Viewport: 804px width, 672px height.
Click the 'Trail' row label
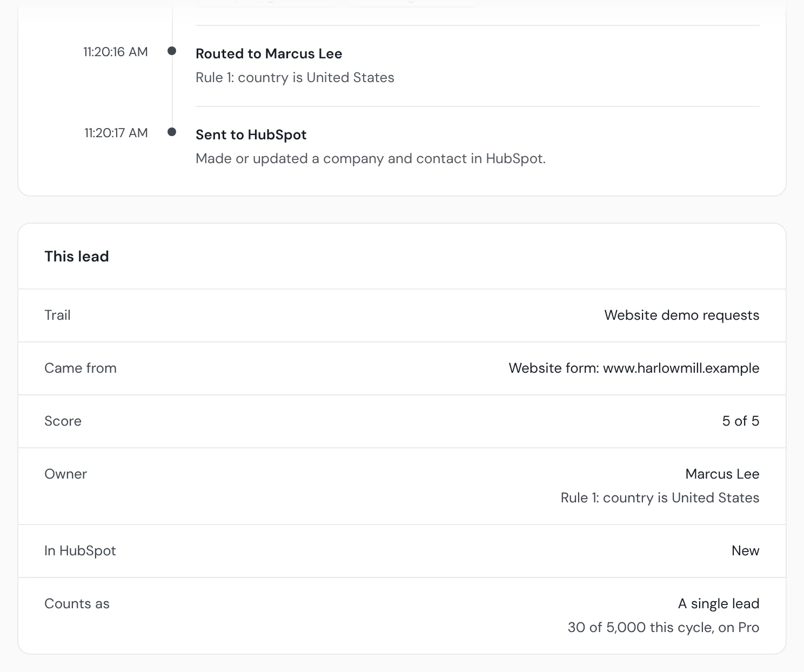pyautogui.click(x=57, y=315)
